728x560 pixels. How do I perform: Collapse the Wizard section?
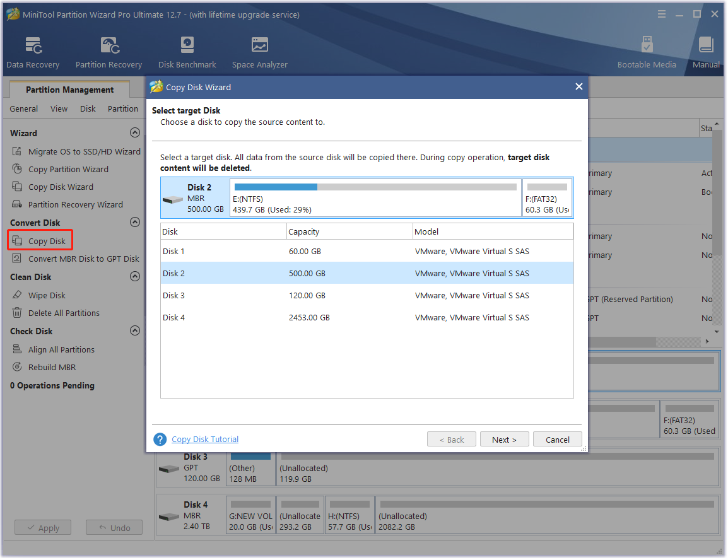click(x=134, y=132)
